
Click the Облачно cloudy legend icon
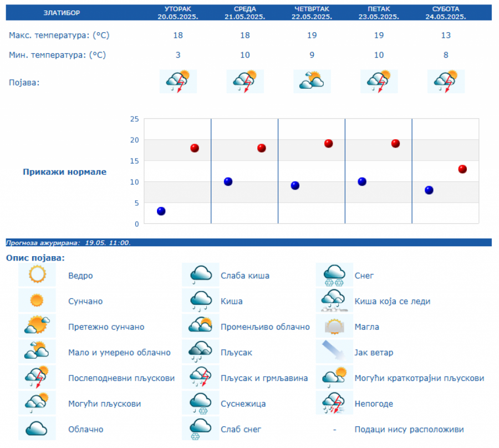click(37, 429)
